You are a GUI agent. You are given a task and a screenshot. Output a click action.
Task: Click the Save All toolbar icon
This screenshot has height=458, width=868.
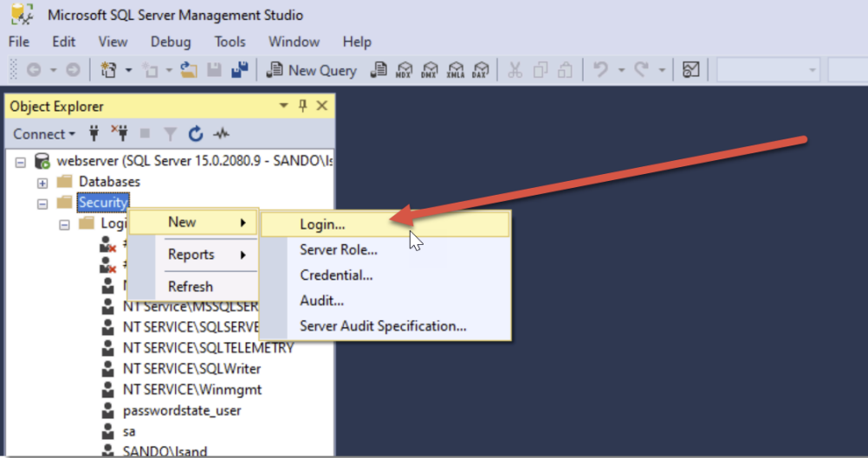pyautogui.click(x=240, y=69)
